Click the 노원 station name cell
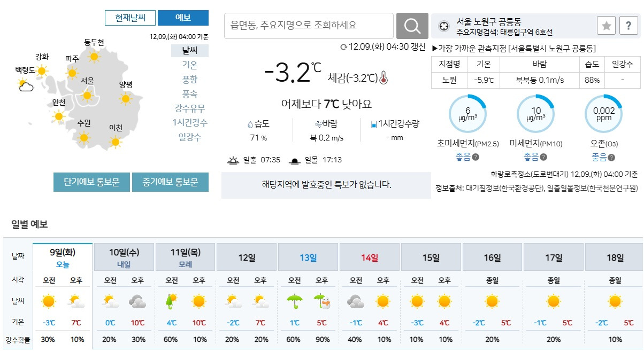 click(x=449, y=80)
